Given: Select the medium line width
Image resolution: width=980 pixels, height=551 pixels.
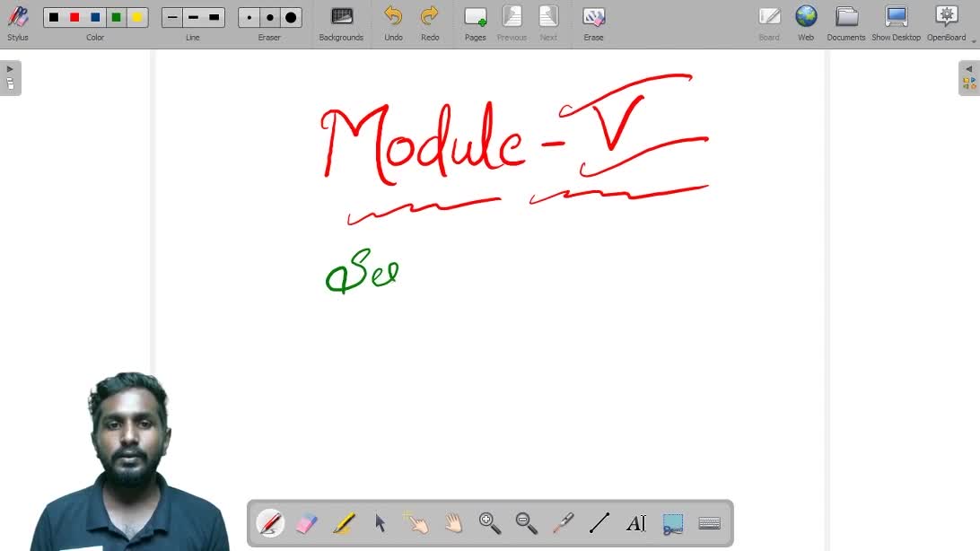Looking at the screenshot, I should coord(193,17).
